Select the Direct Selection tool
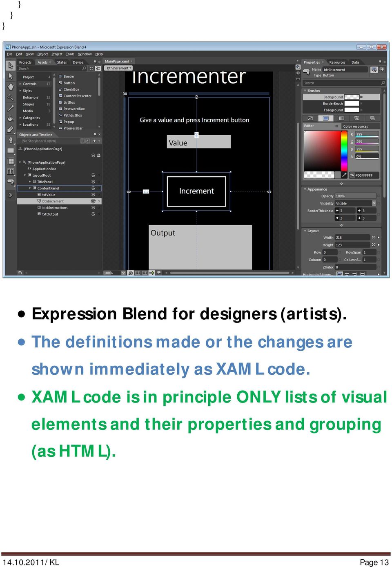 [x=11, y=76]
